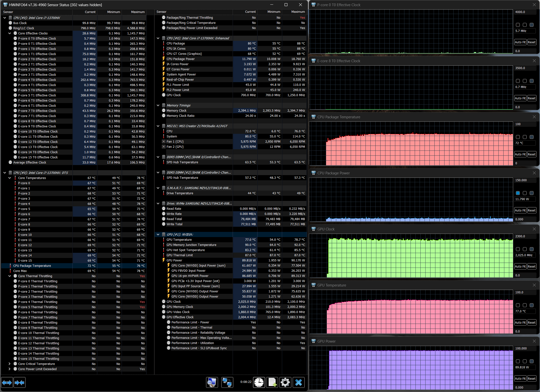Collapse the GPU [#1]: NVIDIA section
This screenshot has height=392, width=540.
pos(158,234)
